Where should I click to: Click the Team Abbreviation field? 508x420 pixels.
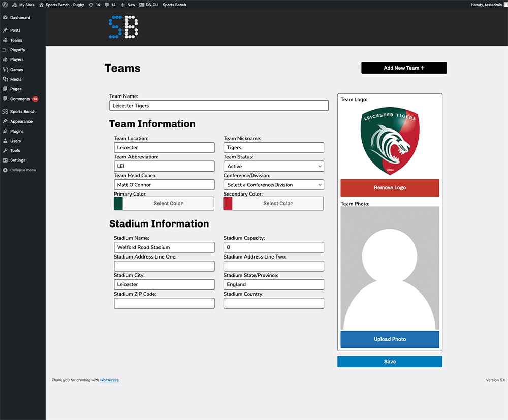point(164,166)
